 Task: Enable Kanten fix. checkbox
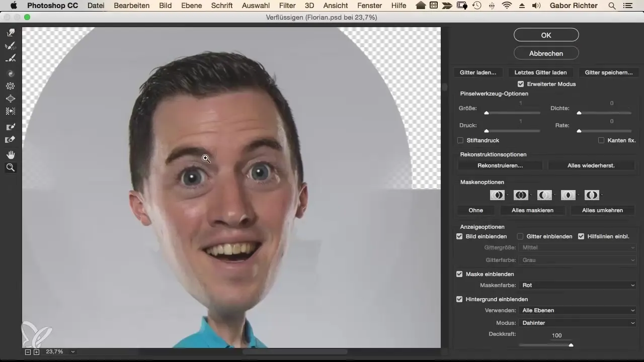coord(601,140)
